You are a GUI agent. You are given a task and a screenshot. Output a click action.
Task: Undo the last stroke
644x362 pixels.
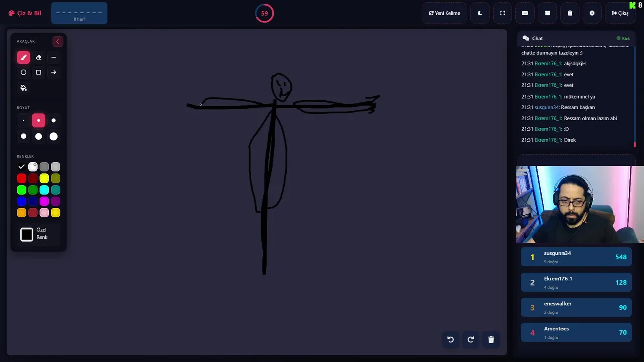click(x=450, y=339)
